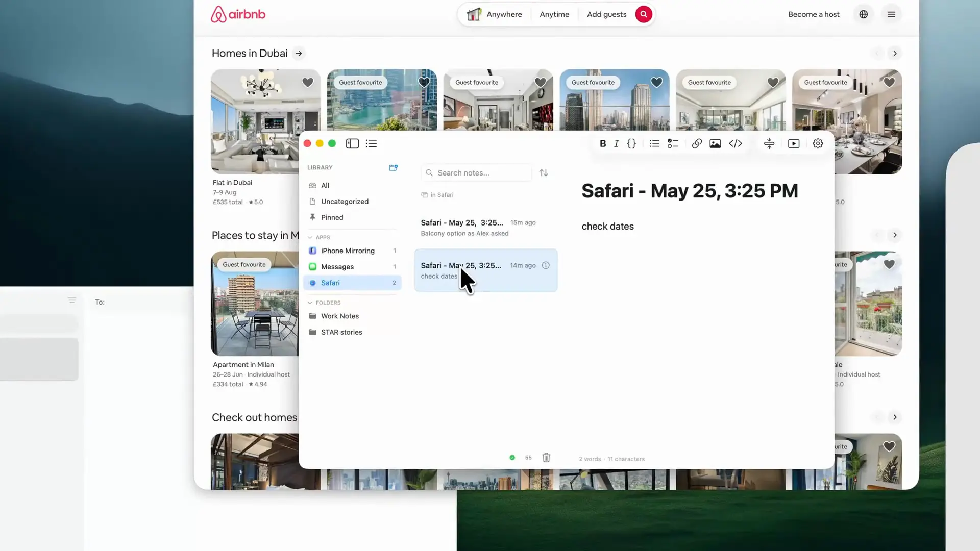Screen dimensions: 980x551
Task: Click the 'check dates' note body text
Action: (x=607, y=227)
